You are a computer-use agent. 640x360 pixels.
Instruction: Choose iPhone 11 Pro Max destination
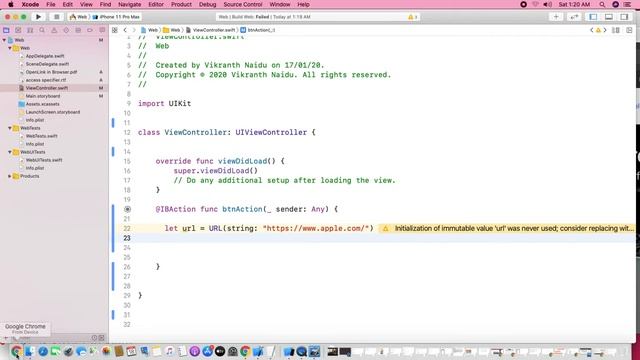(x=116, y=17)
